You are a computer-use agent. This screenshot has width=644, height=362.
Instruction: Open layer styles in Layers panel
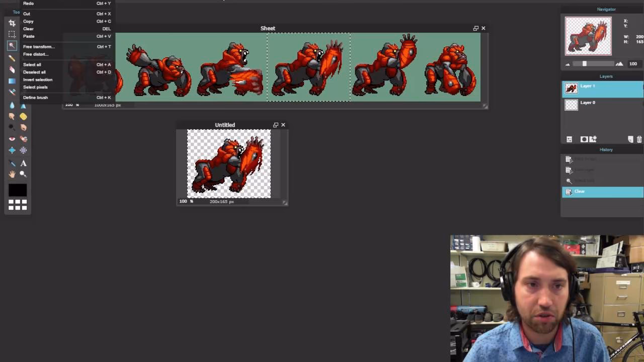click(x=593, y=139)
